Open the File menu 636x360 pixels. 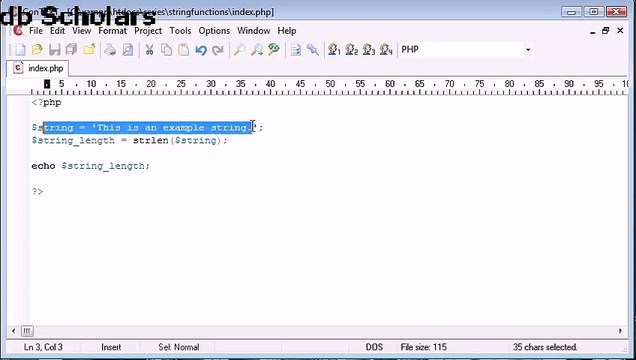(x=36, y=31)
